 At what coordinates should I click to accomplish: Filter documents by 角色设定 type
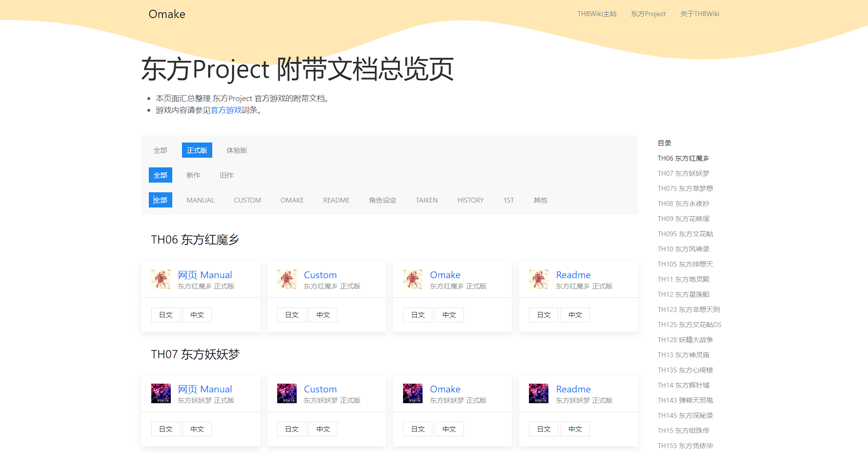pos(383,200)
